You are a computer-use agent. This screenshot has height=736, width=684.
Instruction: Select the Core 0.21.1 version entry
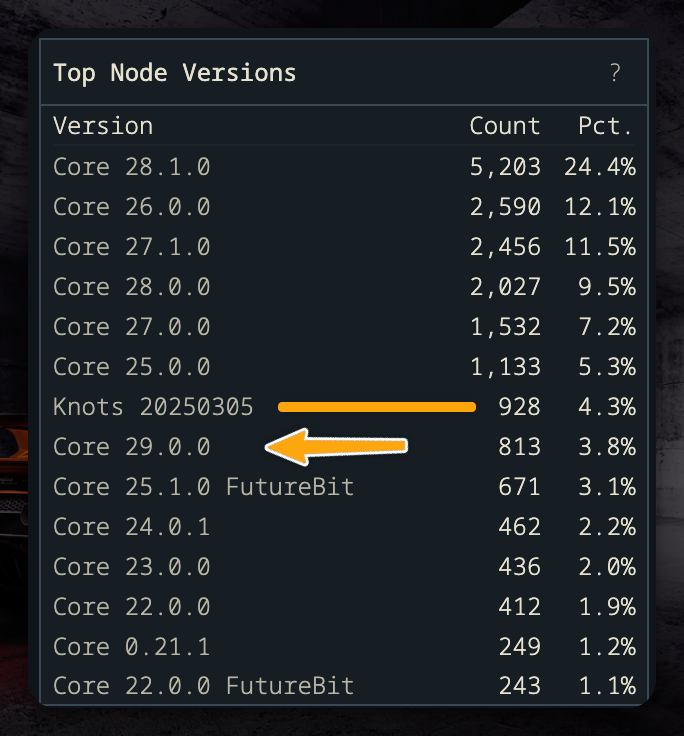pos(131,647)
